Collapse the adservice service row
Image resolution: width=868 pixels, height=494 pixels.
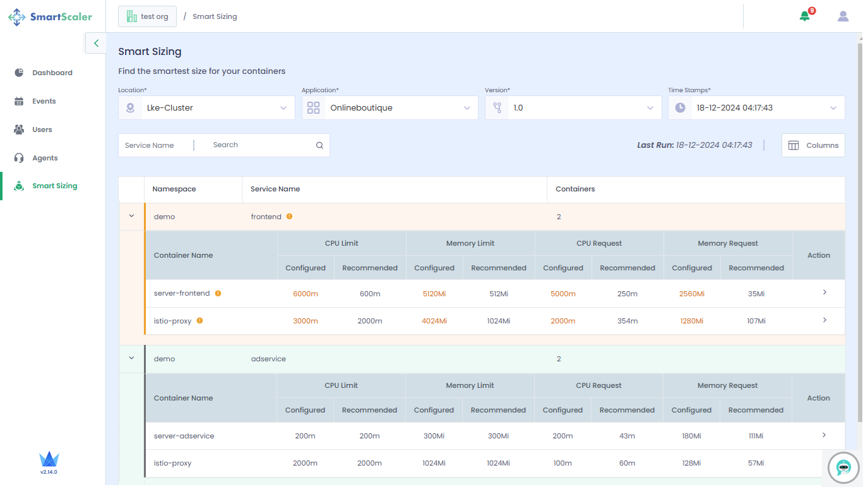point(131,358)
